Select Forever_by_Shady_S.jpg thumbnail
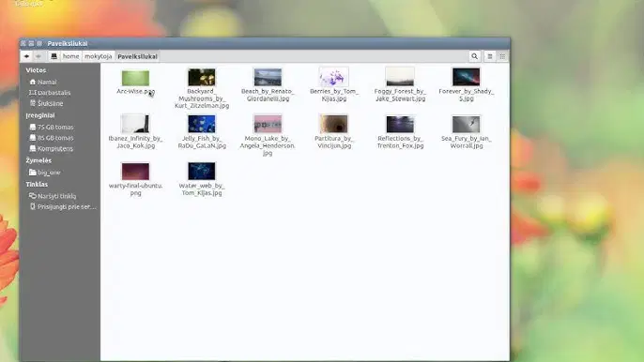Image resolution: width=644 pixels, height=362 pixels. click(467, 77)
